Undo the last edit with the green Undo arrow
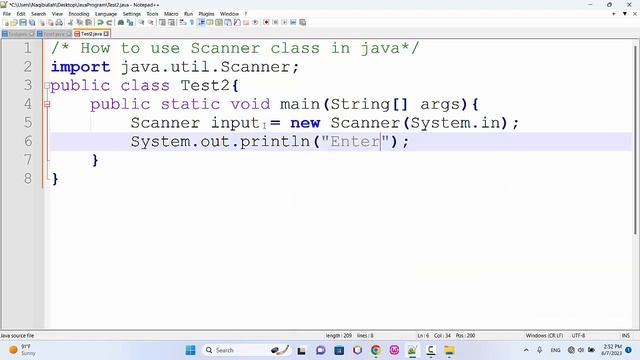The width and height of the screenshot is (640, 360). [x=100, y=22]
